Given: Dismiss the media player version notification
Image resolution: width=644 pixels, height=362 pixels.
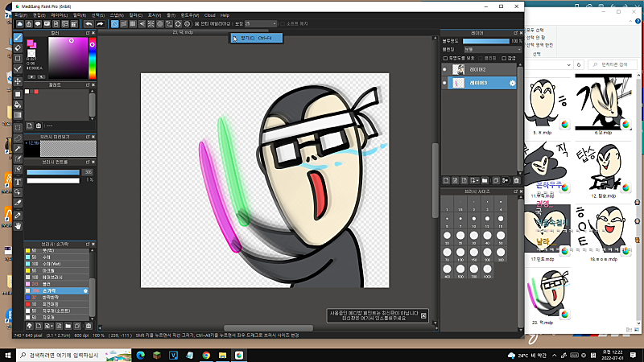Looking at the screenshot, I should click(424, 315).
